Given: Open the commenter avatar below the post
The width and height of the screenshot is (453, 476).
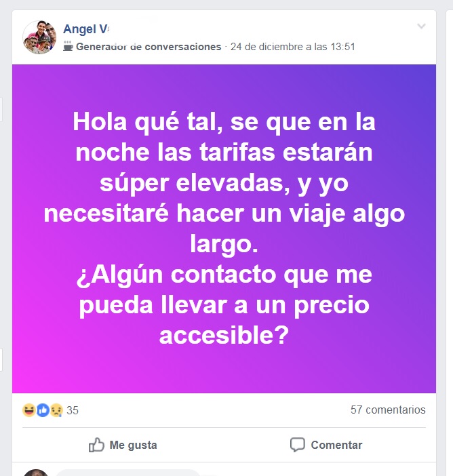Looking at the screenshot, I should (x=36, y=473).
